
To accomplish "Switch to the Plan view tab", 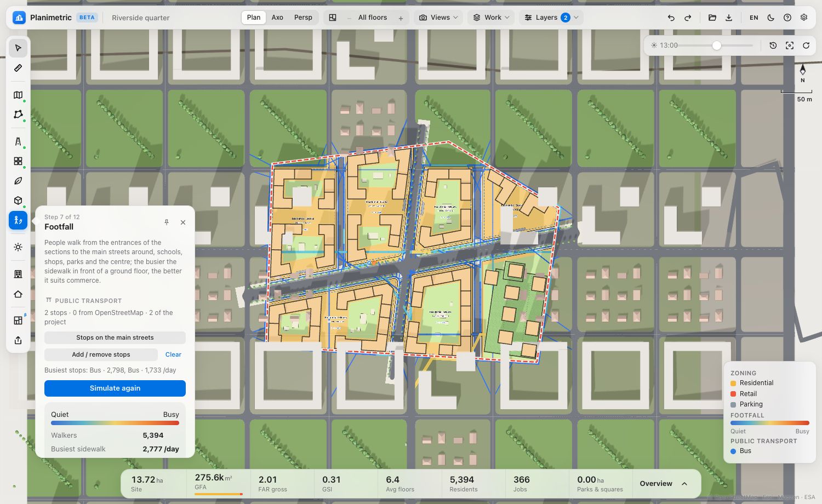I will coord(254,18).
